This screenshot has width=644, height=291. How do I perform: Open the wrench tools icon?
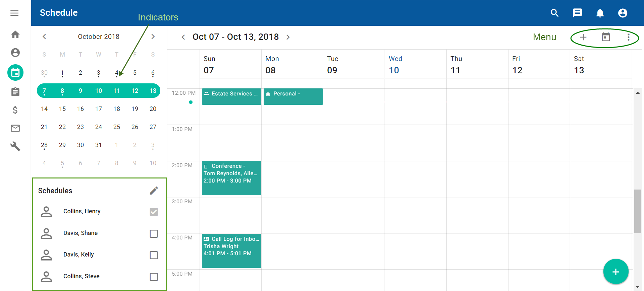tap(15, 146)
